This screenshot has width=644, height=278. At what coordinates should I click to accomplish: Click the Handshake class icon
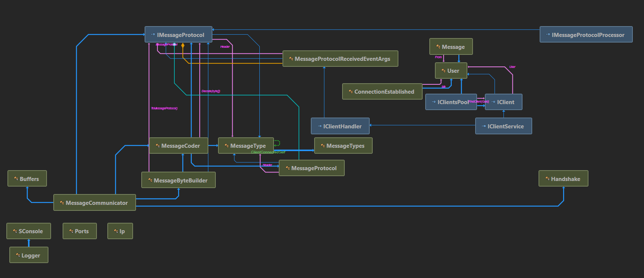(547, 178)
